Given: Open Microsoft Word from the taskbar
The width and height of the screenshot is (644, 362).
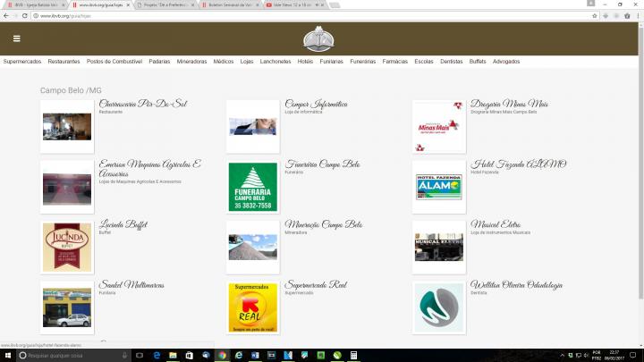Looking at the screenshot, I should (255, 356).
